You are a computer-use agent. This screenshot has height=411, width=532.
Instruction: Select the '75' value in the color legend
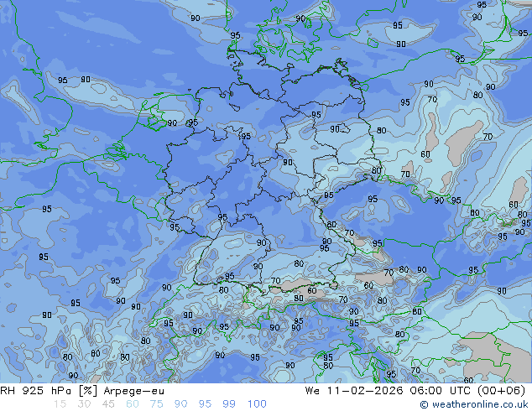[156, 404]
